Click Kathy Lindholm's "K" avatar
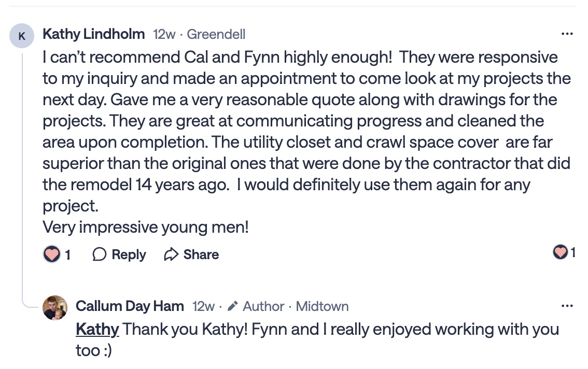588x369 pixels. [22, 36]
